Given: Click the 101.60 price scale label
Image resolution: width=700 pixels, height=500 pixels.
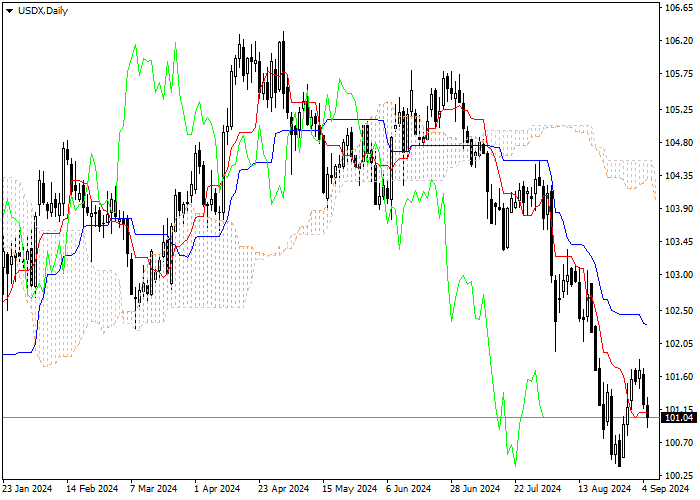Looking at the screenshot, I should click(x=679, y=377).
